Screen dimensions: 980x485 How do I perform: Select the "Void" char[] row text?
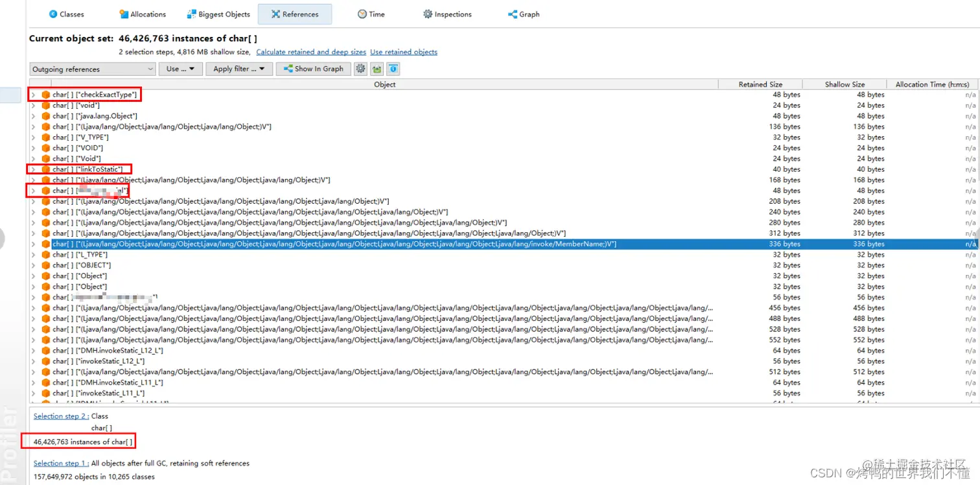click(x=76, y=159)
